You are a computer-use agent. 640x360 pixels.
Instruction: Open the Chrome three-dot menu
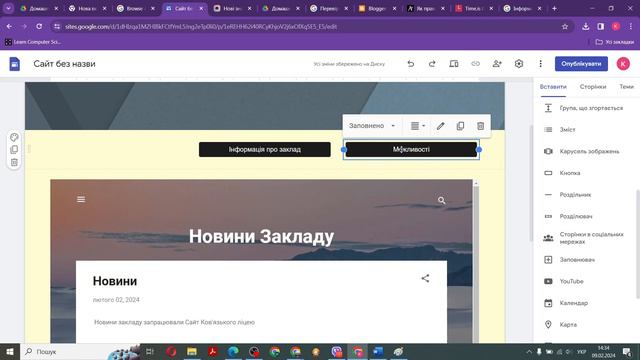pyautogui.click(x=631, y=27)
